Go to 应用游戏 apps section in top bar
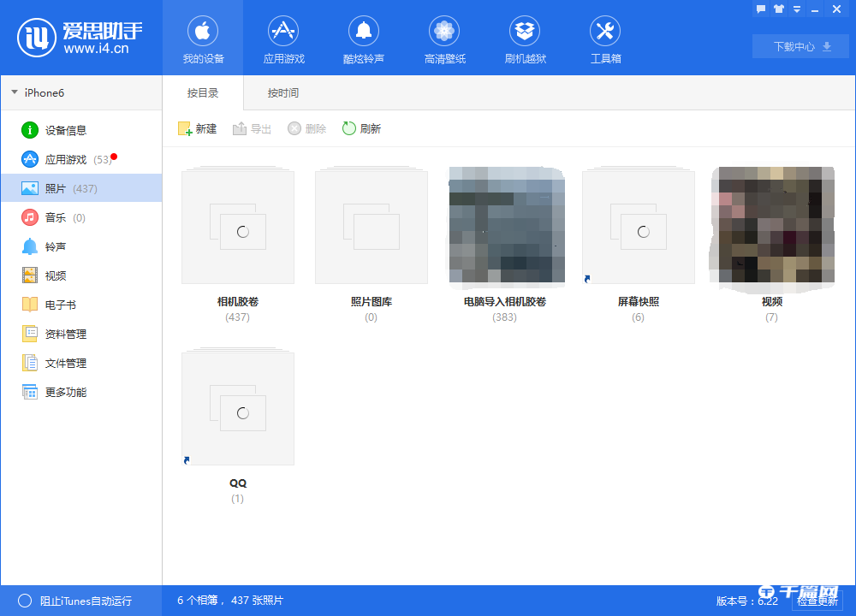 [x=283, y=38]
